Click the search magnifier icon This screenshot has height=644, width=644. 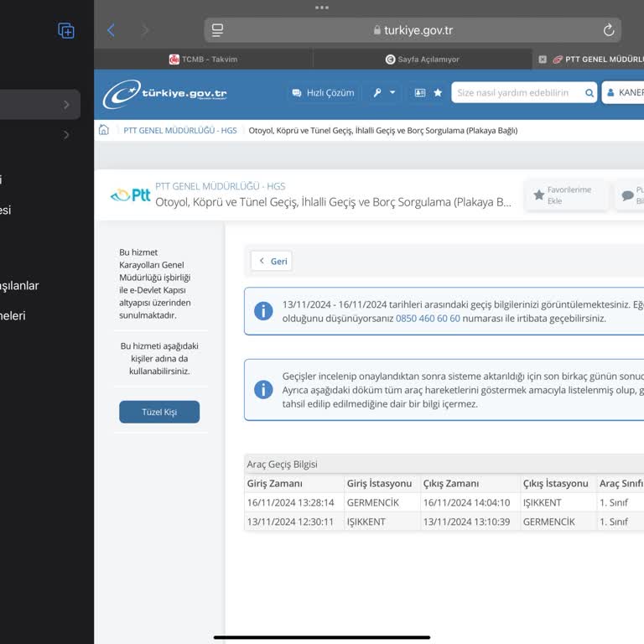[589, 93]
